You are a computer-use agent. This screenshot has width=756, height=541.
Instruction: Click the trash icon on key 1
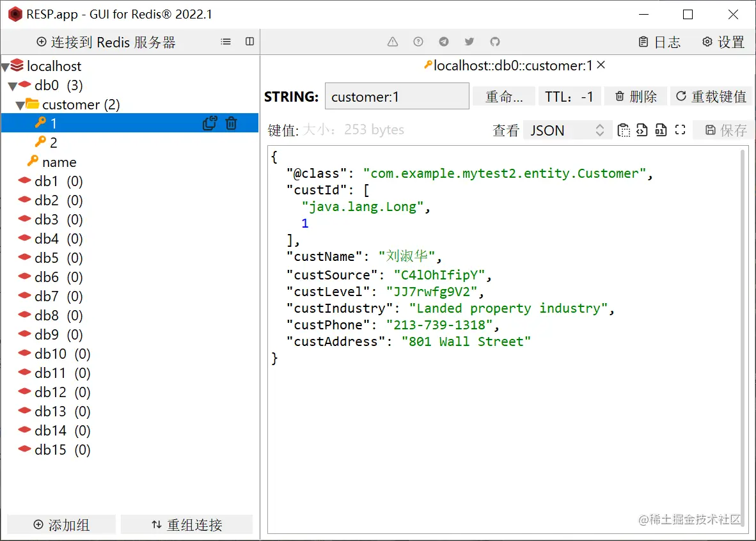(x=232, y=123)
